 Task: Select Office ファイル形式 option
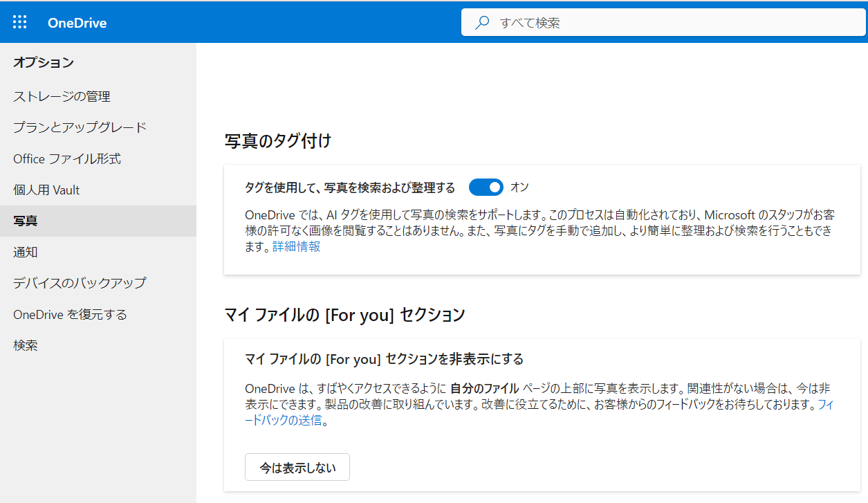[67, 159]
